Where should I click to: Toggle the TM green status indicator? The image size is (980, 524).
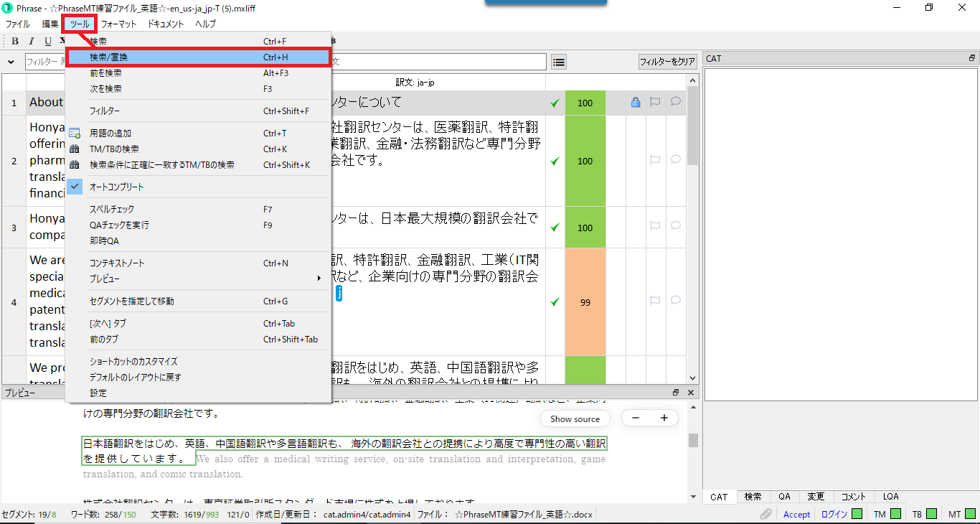tap(895, 514)
